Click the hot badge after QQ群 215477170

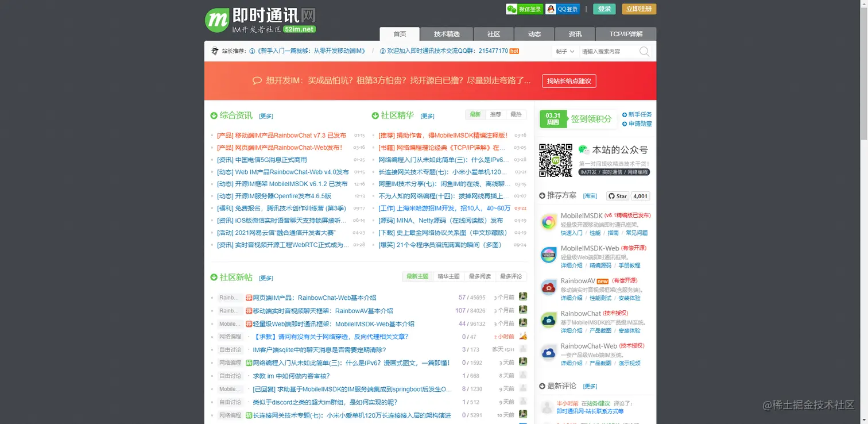click(x=514, y=51)
